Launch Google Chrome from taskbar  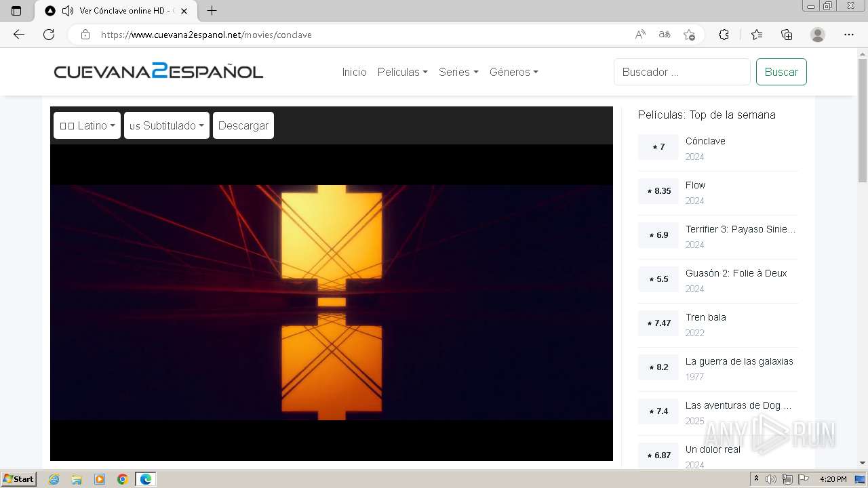tap(123, 479)
